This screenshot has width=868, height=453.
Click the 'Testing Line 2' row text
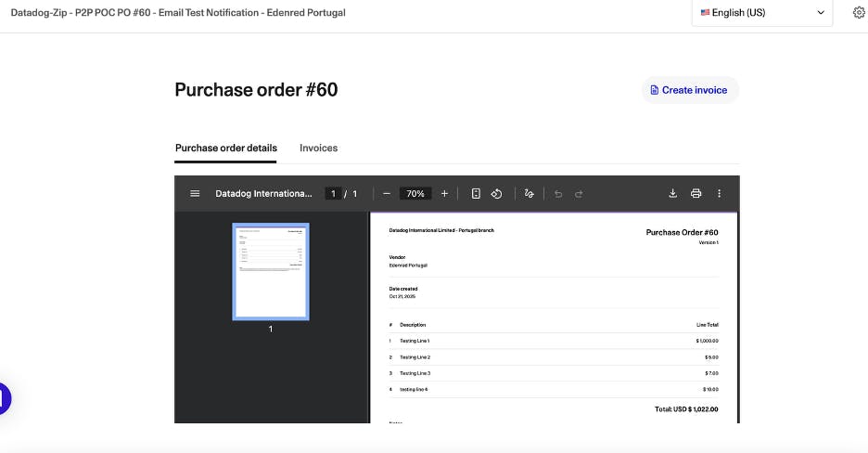[x=415, y=357]
